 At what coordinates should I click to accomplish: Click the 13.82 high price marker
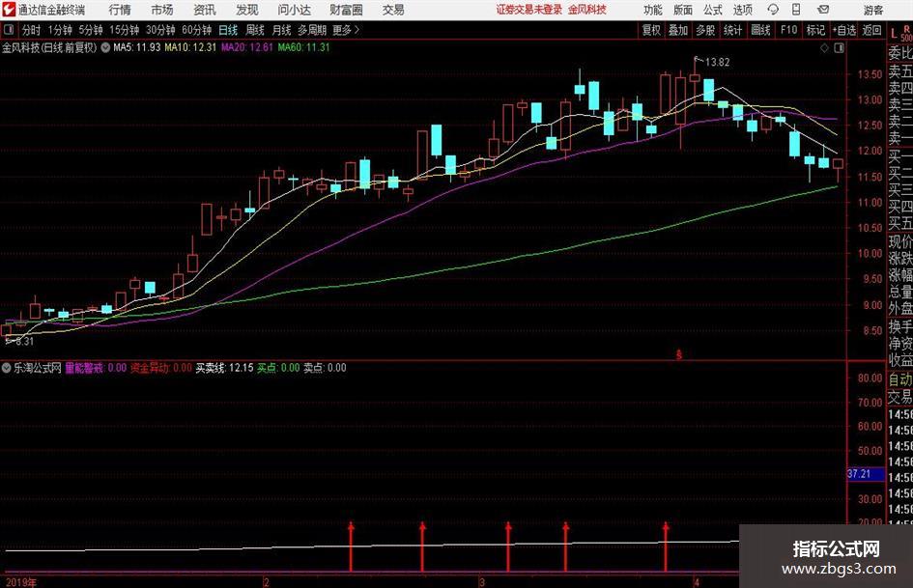(717, 62)
